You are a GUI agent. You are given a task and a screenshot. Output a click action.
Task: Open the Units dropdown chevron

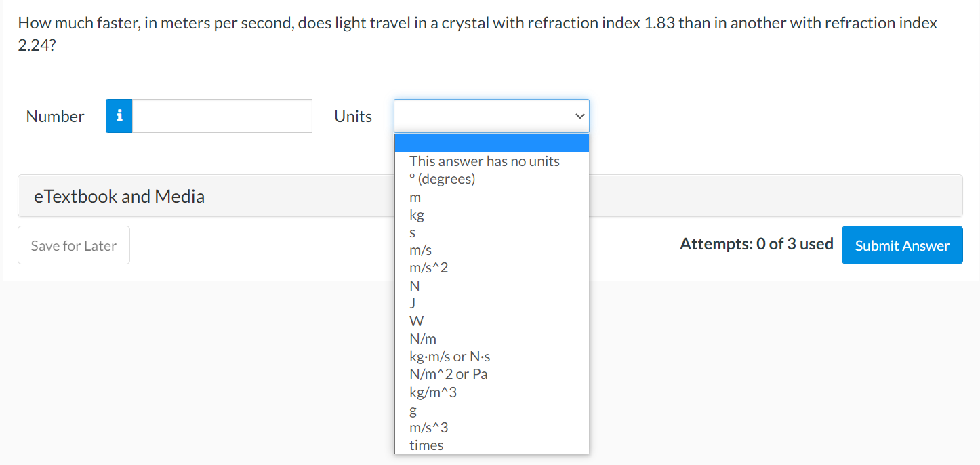coord(579,116)
